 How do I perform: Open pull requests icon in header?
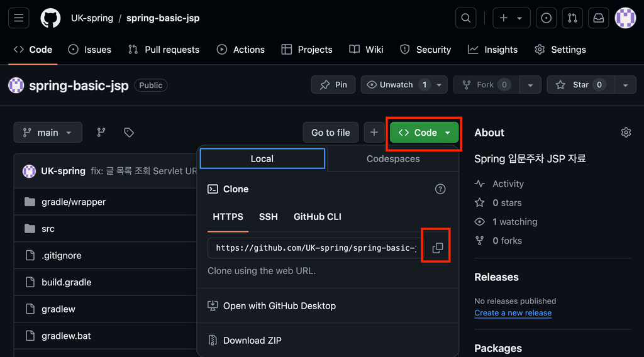(572, 18)
